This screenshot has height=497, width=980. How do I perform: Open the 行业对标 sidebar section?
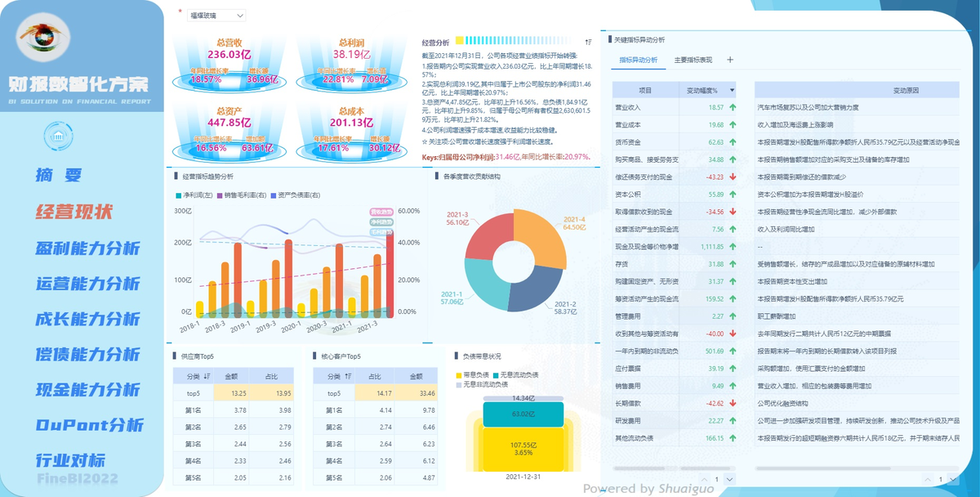[x=70, y=460]
